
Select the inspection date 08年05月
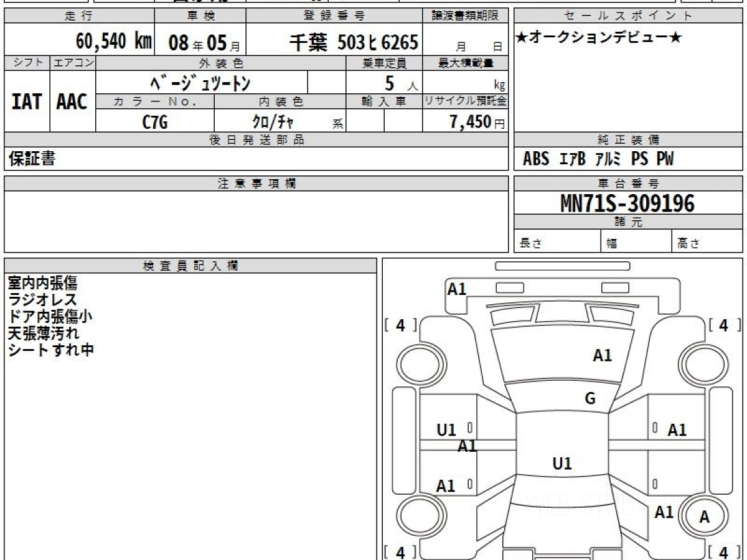[x=204, y=44]
